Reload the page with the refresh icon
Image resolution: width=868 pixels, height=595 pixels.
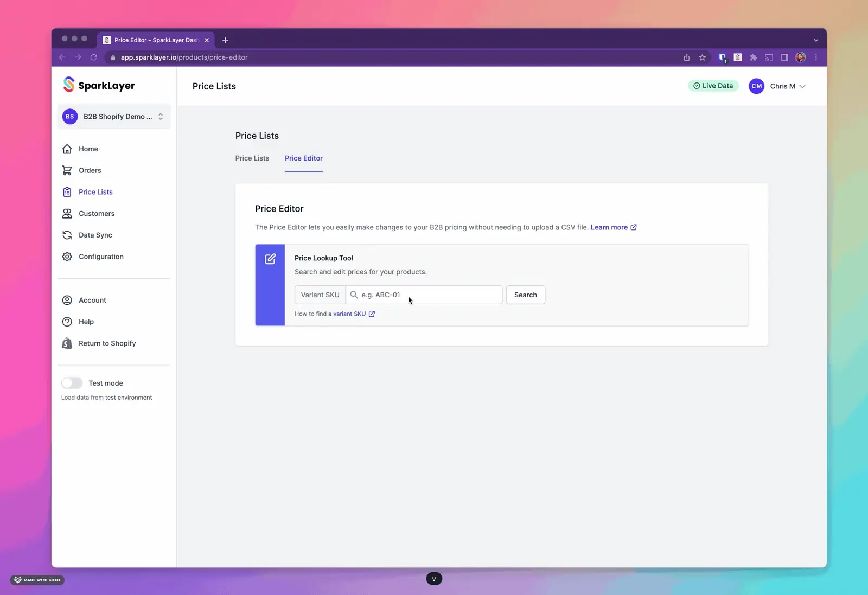[x=93, y=57]
